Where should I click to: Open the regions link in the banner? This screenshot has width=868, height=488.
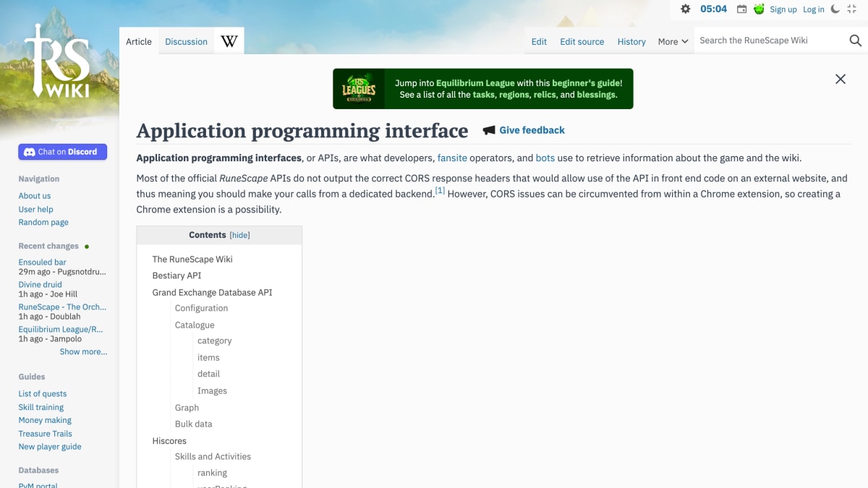tap(516, 95)
